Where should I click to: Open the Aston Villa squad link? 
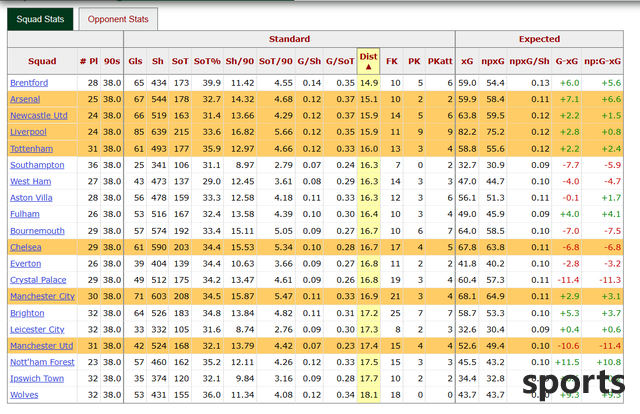[x=31, y=198]
